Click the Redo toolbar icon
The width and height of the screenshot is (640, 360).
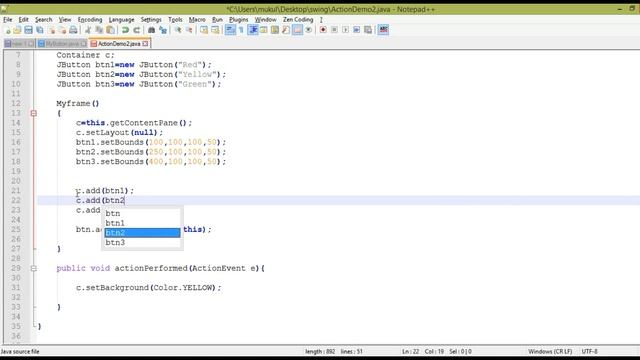pyautogui.click(x=136, y=30)
